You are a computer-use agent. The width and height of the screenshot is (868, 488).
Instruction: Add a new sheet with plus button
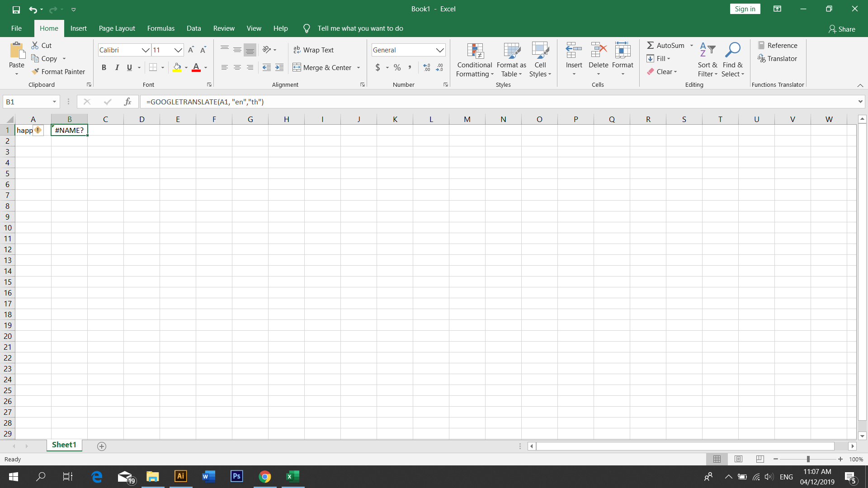pos(102,446)
